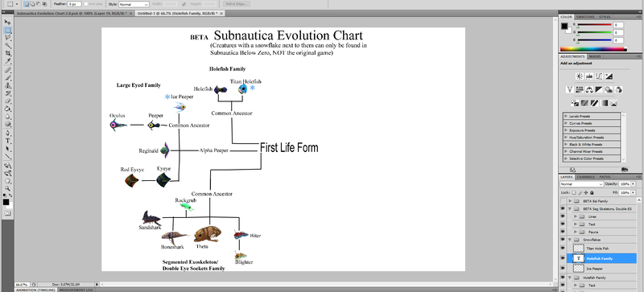Expand the Fauna group
The width and height of the screenshot is (644, 292).
576,232
